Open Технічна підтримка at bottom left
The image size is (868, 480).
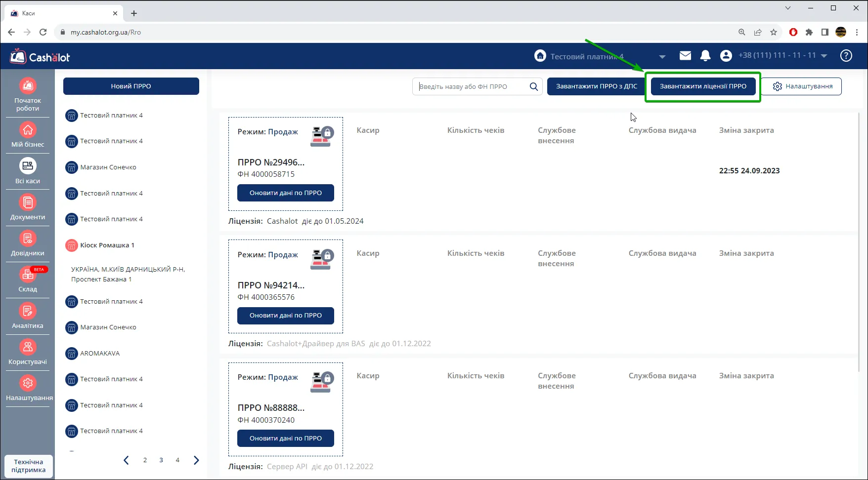coord(29,466)
